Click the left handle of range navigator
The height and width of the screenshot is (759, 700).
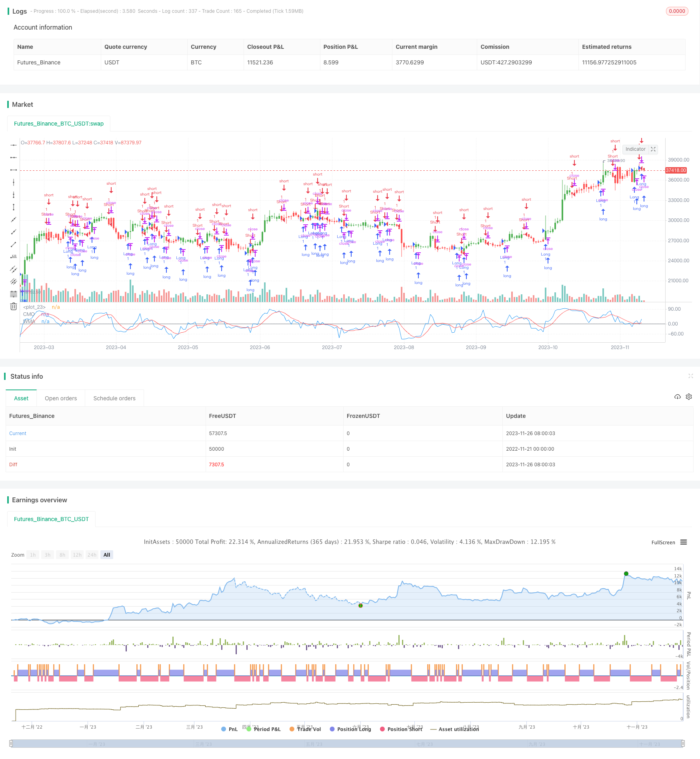[11, 743]
